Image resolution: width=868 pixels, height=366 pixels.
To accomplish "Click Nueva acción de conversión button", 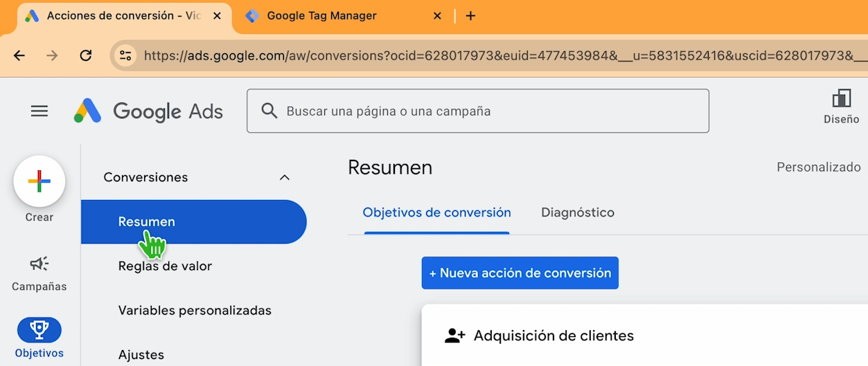I will click(520, 273).
